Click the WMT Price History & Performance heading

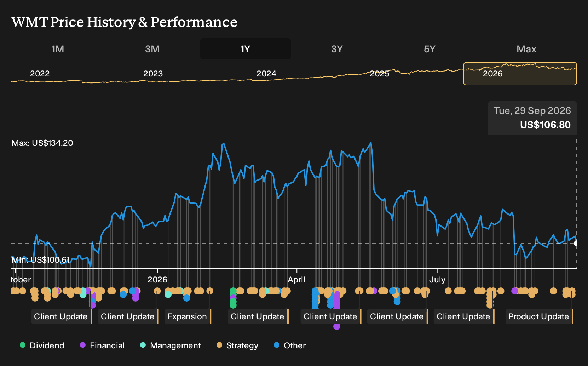[125, 22]
